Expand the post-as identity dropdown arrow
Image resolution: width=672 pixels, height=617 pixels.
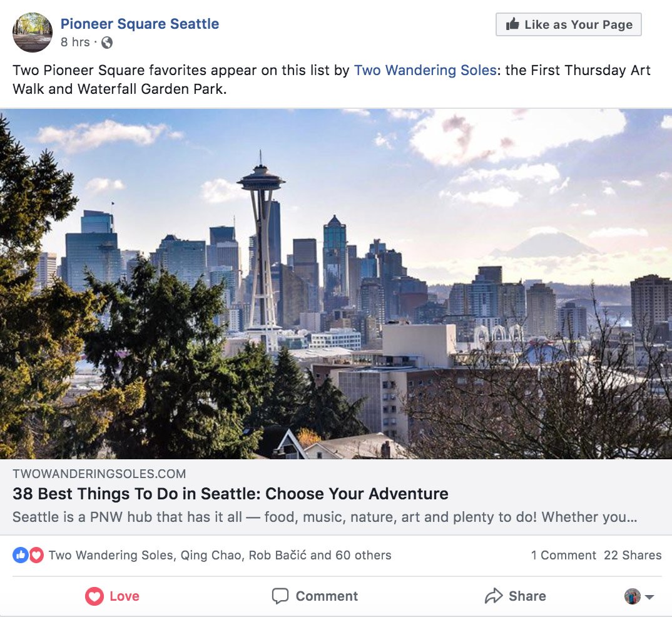[x=649, y=596]
